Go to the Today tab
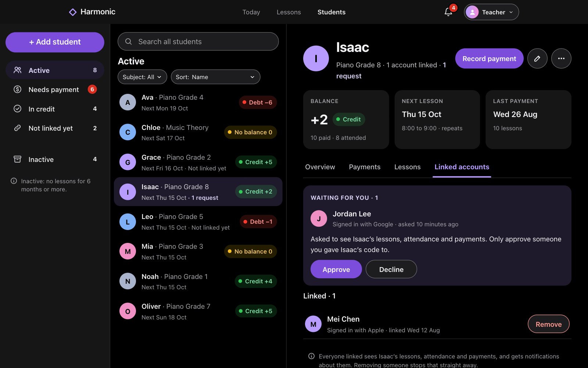 tap(251, 12)
